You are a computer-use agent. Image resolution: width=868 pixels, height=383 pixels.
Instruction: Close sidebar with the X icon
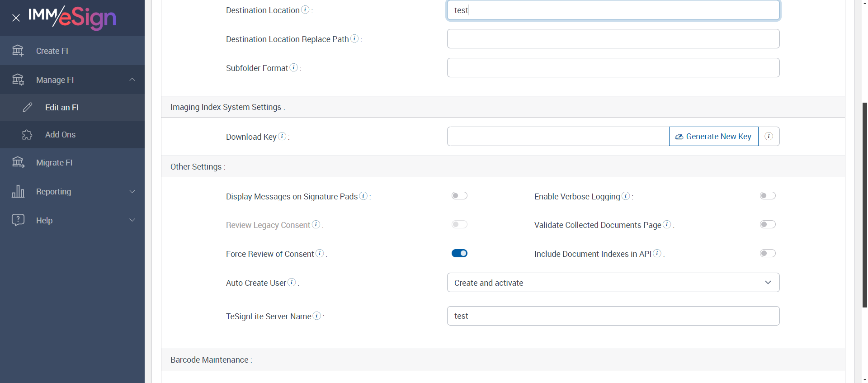[x=16, y=18]
